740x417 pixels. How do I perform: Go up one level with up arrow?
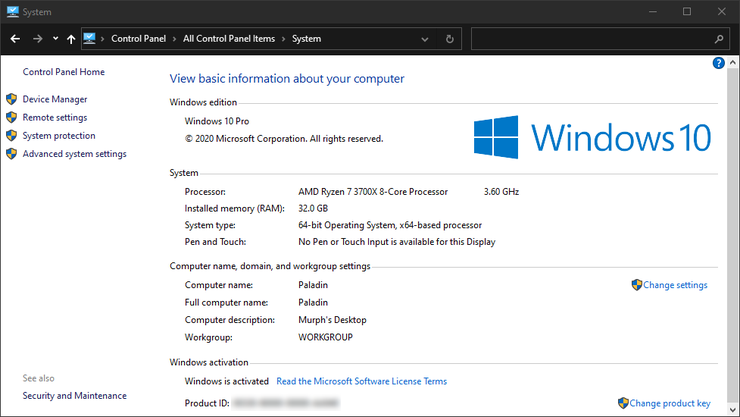pos(71,39)
